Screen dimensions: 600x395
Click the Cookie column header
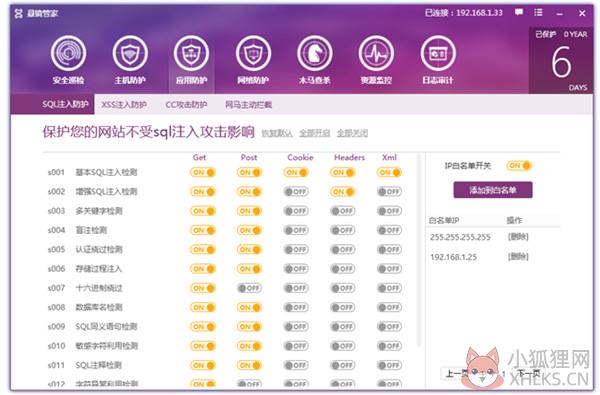pos(300,157)
